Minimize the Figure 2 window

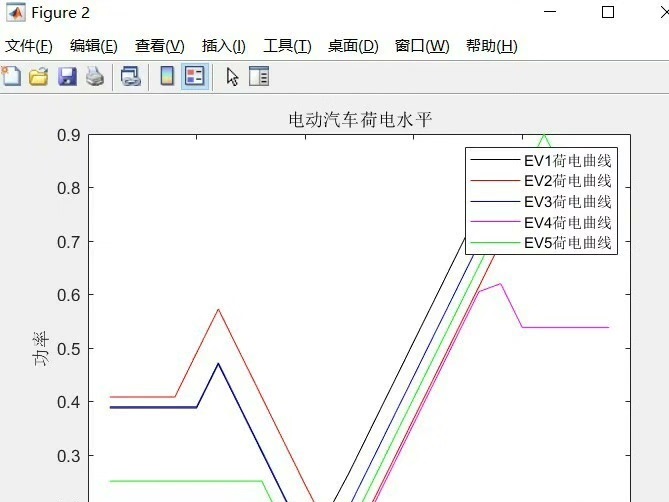(550, 12)
